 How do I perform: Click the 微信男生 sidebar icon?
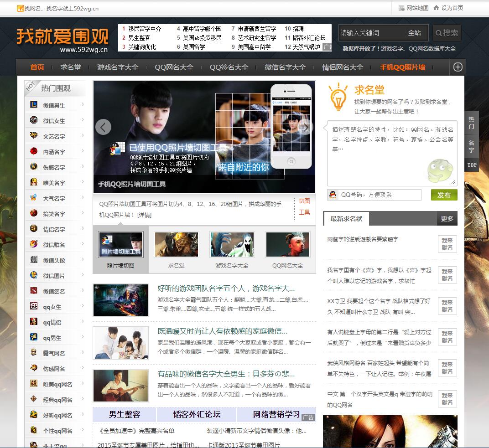[34, 104]
